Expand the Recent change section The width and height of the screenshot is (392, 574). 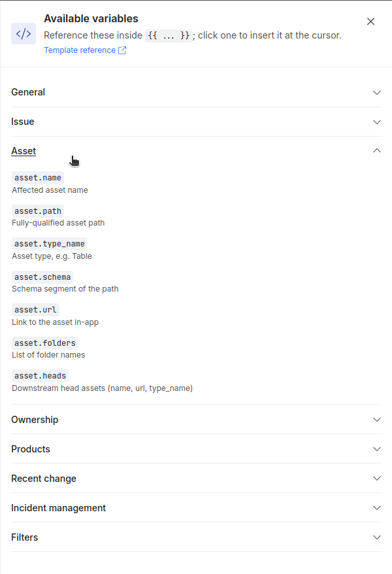click(x=196, y=479)
